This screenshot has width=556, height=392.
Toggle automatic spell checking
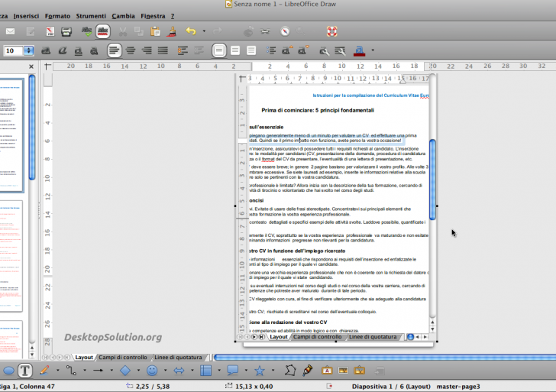(103, 31)
